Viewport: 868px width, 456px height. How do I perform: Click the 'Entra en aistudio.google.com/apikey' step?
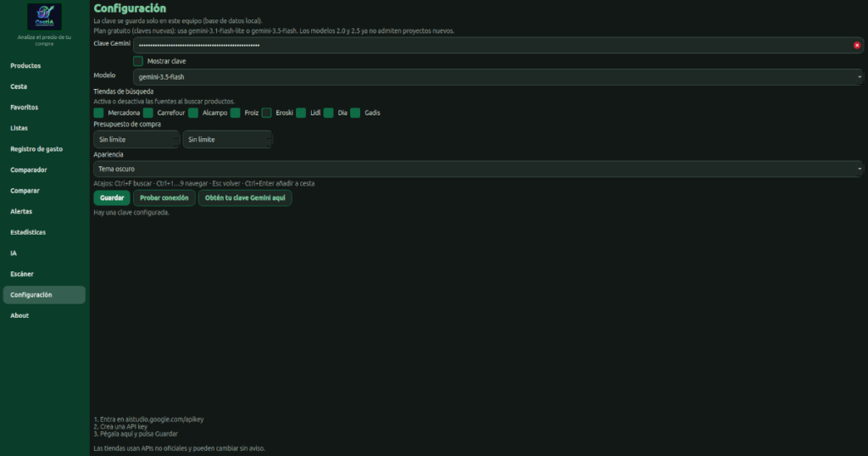[148, 420]
